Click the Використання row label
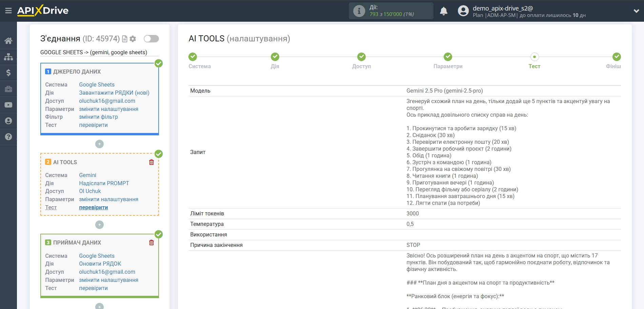 click(208, 234)
